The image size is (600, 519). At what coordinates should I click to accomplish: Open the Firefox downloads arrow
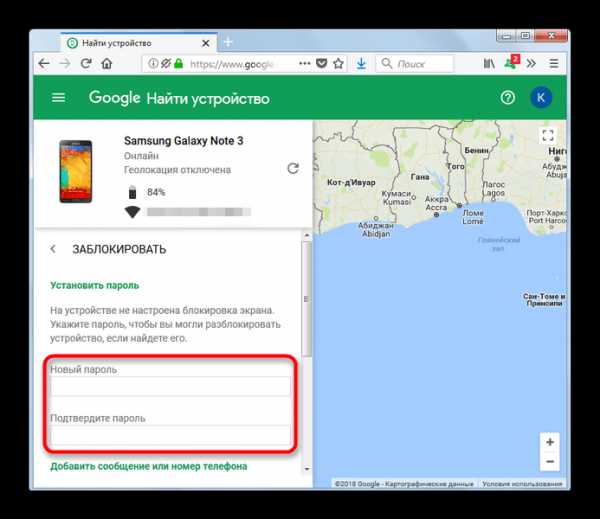point(361,64)
